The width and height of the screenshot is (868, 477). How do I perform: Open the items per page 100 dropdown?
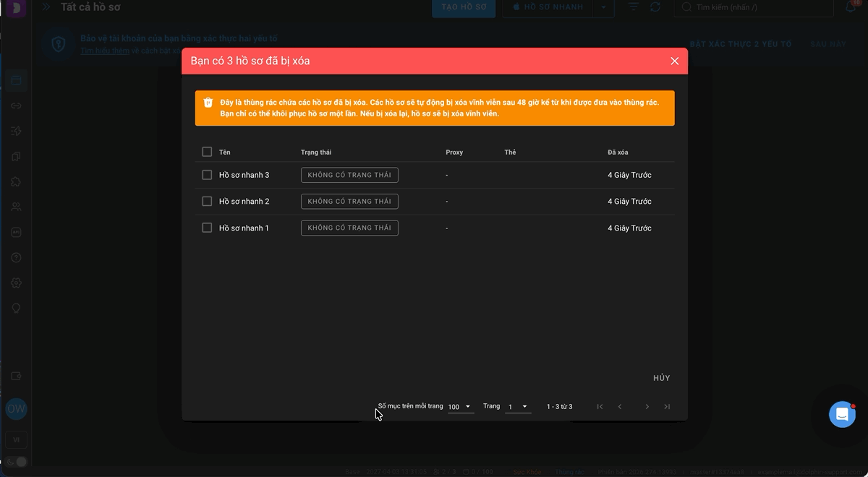[x=461, y=407]
